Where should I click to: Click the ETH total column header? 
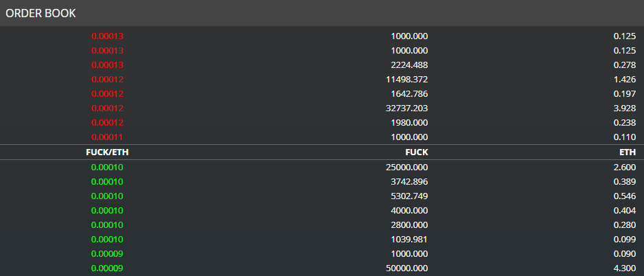coord(628,152)
